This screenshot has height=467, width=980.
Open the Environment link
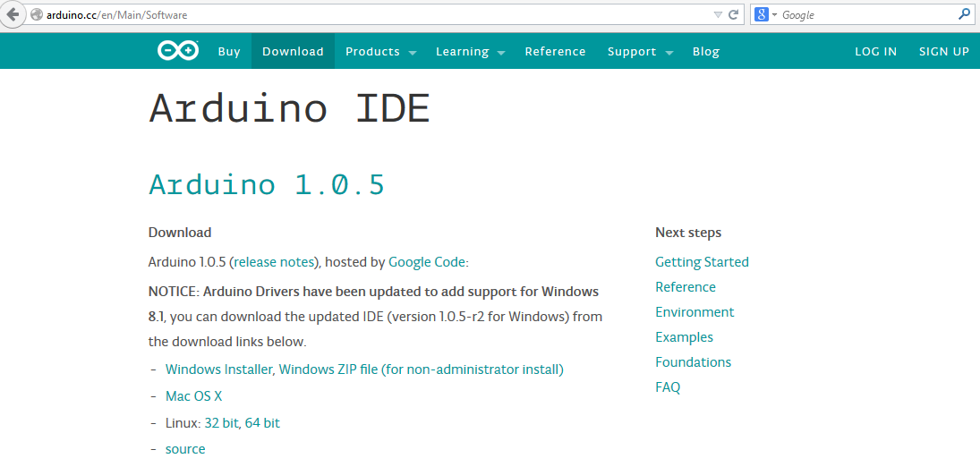(695, 312)
